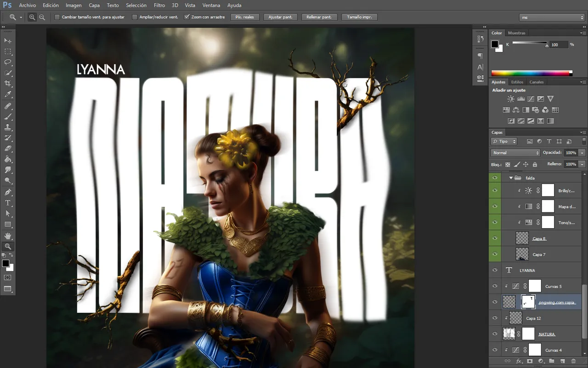The width and height of the screenshot is (588, 368).
Task: Check 'Ampliar/reducir vent.' option
Action: [x=135, y=17]
